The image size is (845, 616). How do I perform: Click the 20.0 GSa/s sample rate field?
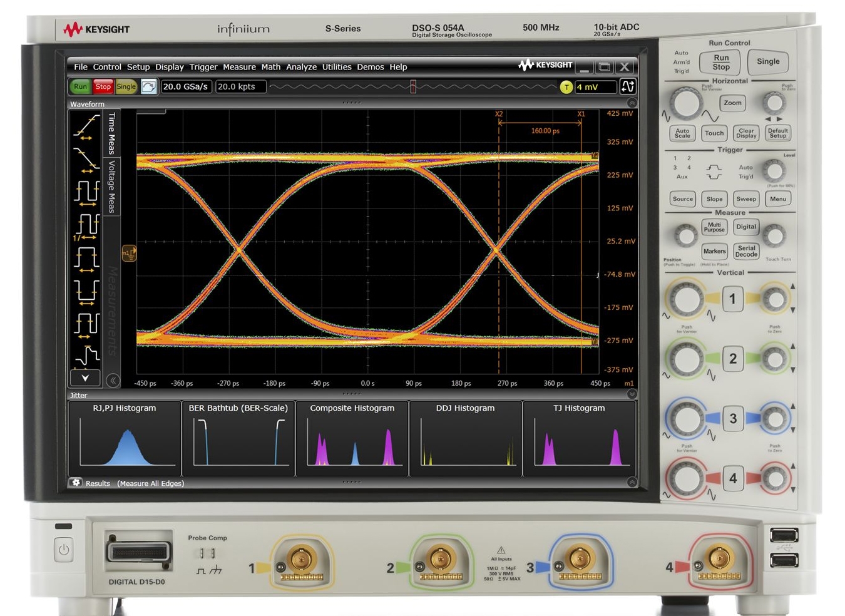tap(186, 87)
